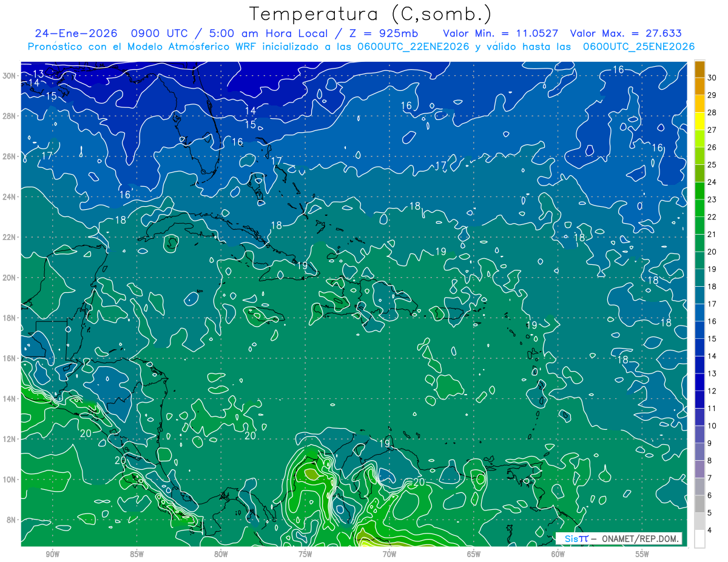Click the '55W' longitude axis label

642,554
